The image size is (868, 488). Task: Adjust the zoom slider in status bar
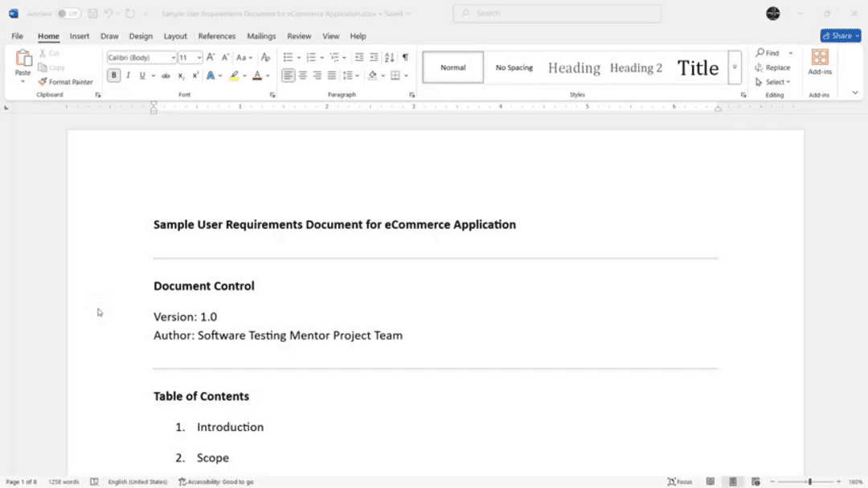pyautogui.click(x=809, y=482)
